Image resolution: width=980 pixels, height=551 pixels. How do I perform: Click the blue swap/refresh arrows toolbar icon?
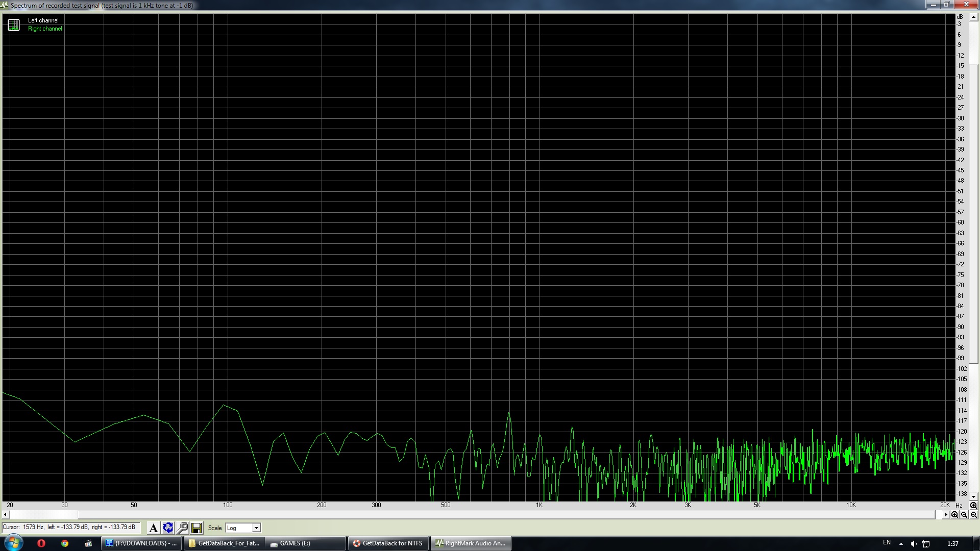(x=168, y=528)
